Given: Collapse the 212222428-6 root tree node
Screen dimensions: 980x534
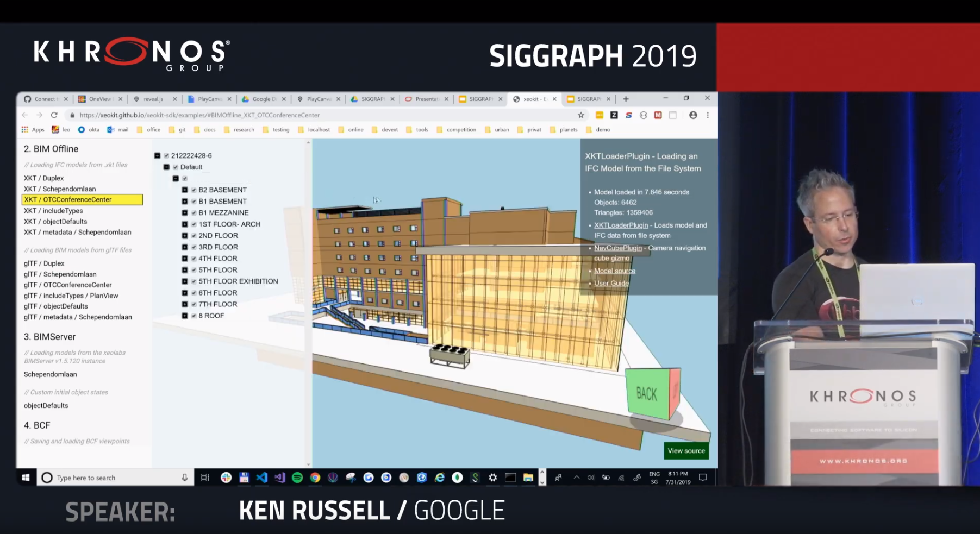Looking at the screenshot, I should tap(158, 156).
